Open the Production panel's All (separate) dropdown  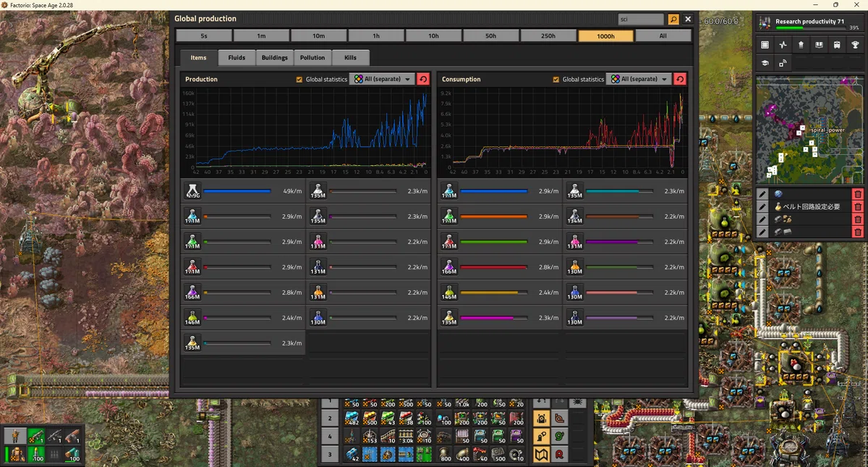click(x=381, y=79)
